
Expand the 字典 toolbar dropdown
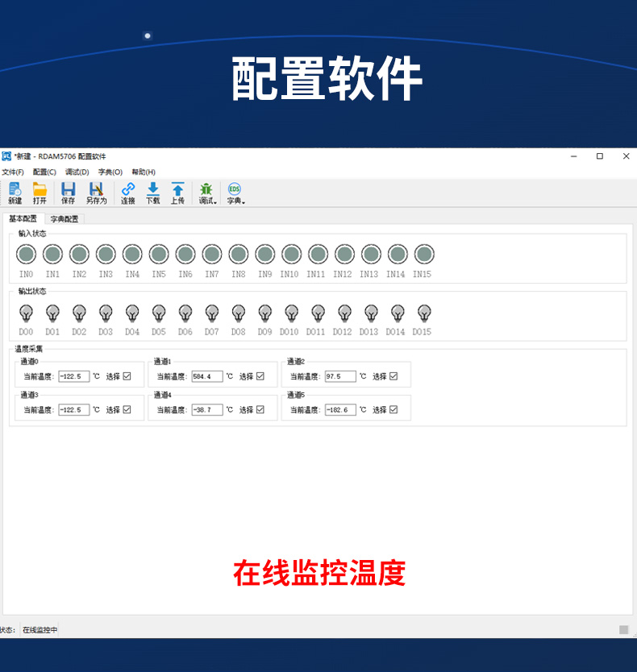pyautogui.click(x=235, y=193)
